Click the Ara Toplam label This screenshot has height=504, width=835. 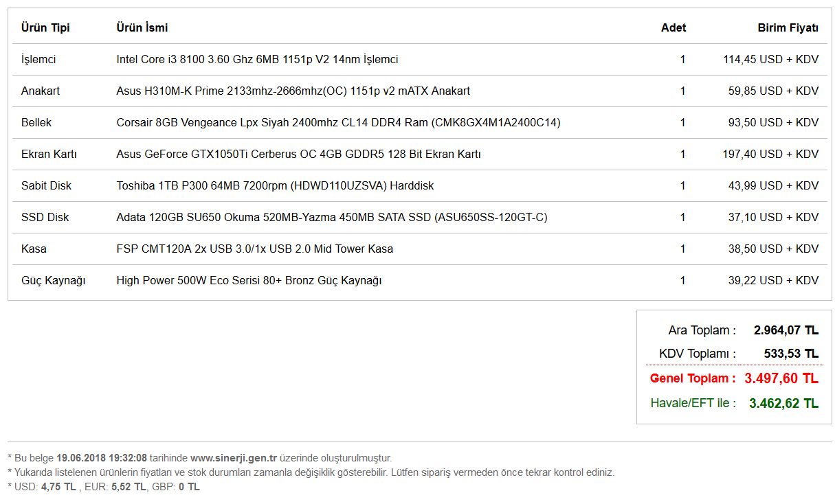(x=702, y=330)
